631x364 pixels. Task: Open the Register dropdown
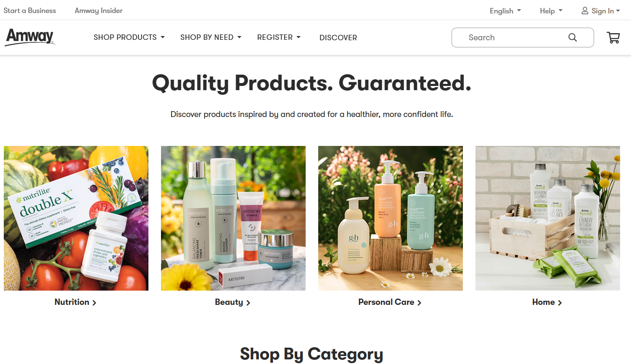coord(279,37)
